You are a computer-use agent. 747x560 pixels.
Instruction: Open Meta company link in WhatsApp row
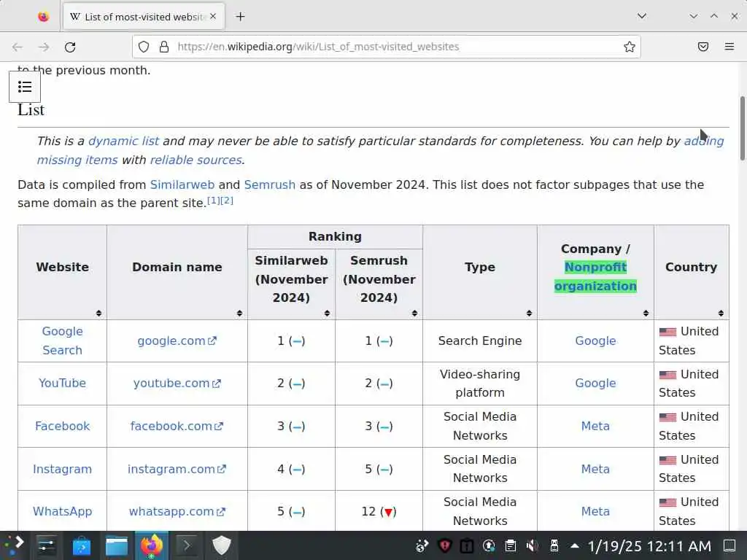coord(595,511)
